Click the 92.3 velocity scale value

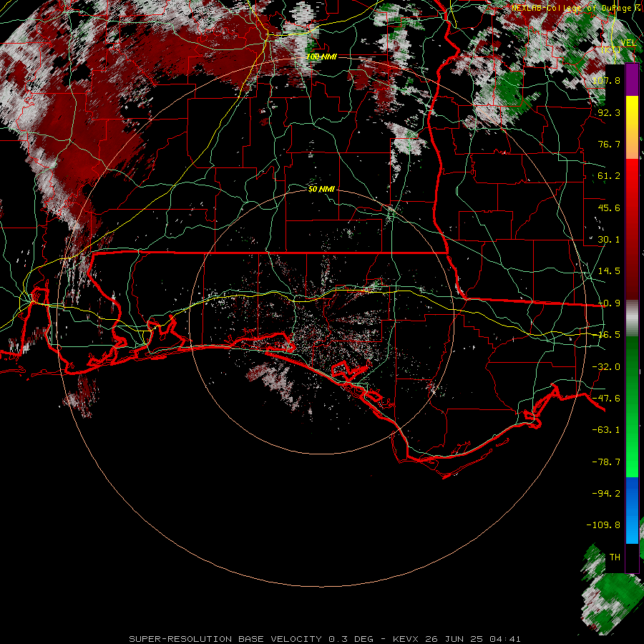coord(609,112)
